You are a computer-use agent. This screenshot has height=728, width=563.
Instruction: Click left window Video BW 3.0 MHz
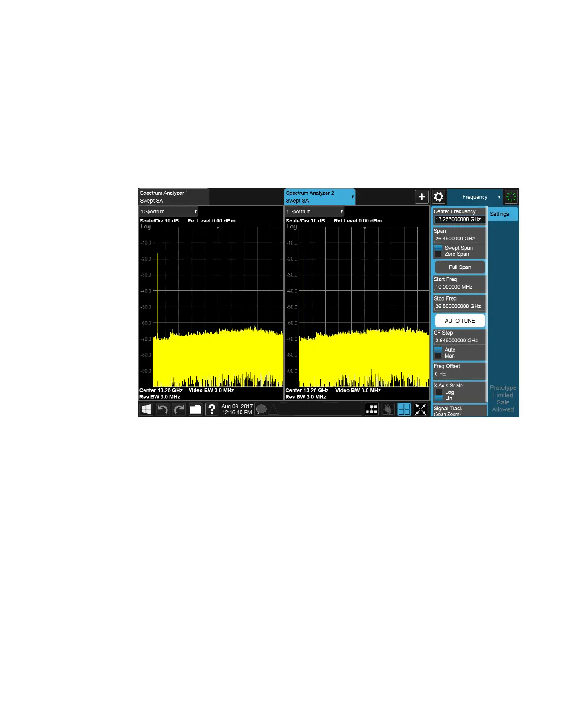click(211, 390)
